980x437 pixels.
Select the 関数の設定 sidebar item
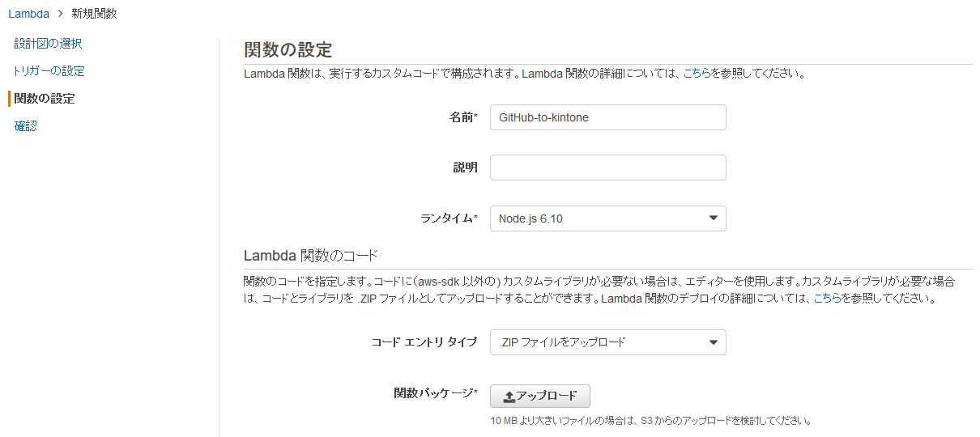(x=45, y=99)
